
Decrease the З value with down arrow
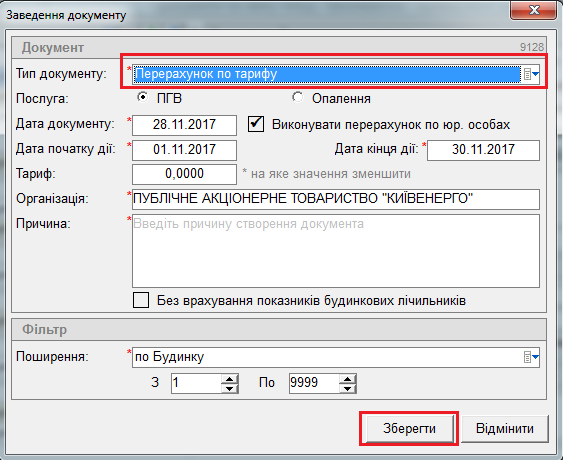click(x=229, y=388)
